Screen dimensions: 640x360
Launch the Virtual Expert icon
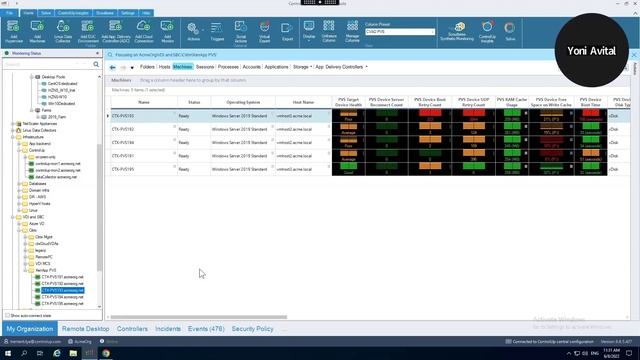point(264,31)
